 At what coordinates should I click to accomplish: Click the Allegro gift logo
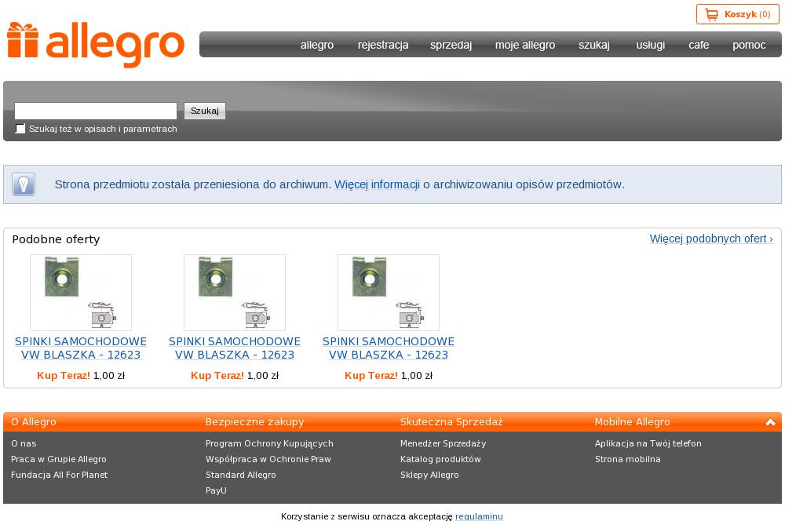[x=96, y=45]
